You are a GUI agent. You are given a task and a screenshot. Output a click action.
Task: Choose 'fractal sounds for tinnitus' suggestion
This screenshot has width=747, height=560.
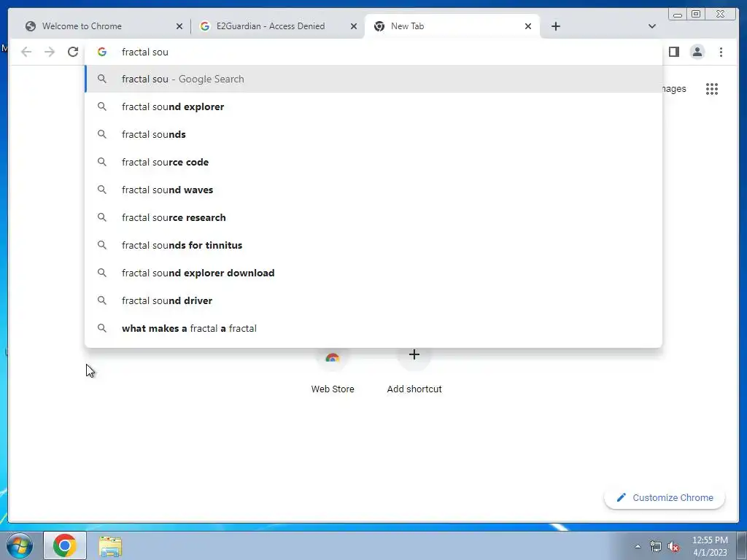[x=373, y=245]
